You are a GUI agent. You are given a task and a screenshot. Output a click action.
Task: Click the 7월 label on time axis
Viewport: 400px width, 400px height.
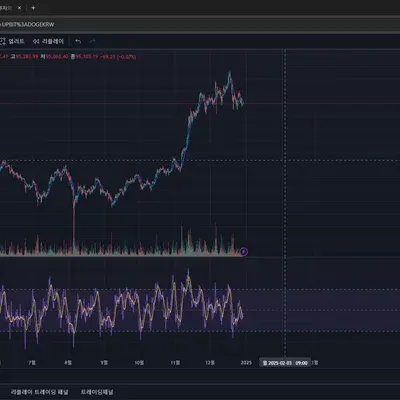click(x=32, y=363)
